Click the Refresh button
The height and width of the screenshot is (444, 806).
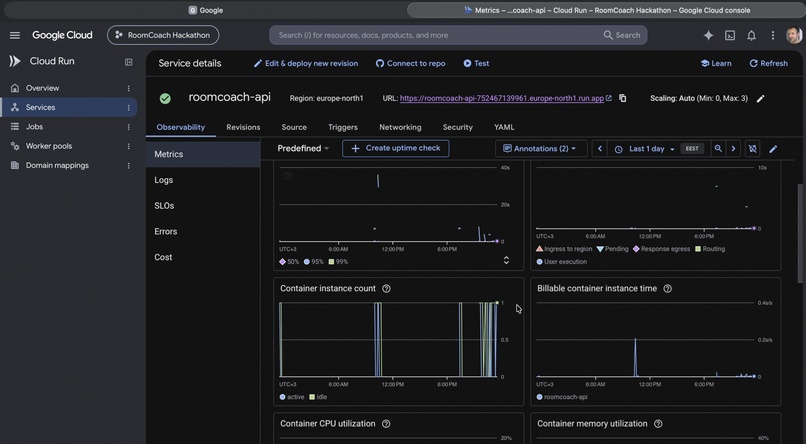(768, 64)
